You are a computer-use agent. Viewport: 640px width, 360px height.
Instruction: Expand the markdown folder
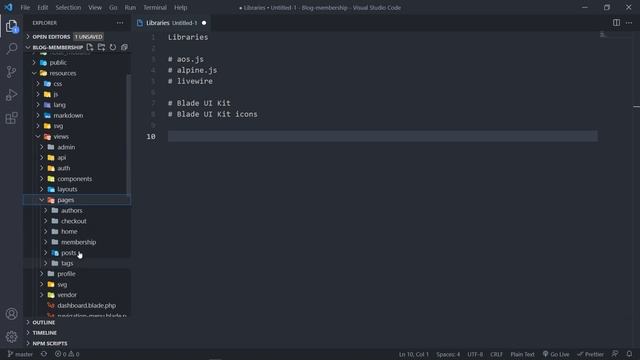point(68,116)
